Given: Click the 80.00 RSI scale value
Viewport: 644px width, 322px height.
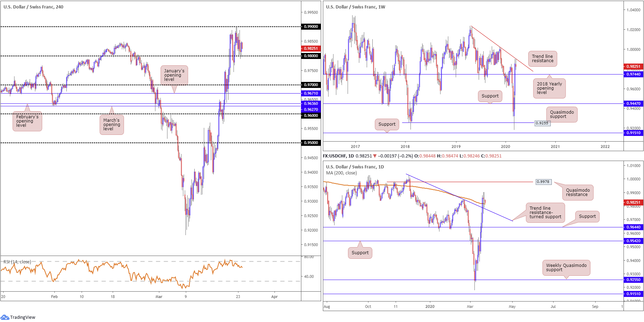Looking at the screenshot, I should click(x=309, y=257).
